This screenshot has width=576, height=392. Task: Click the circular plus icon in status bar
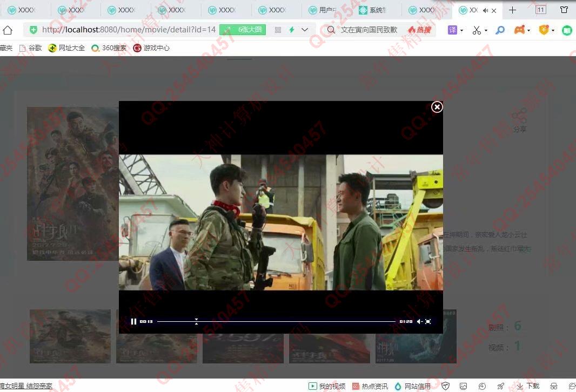click(x=482, y=386)
